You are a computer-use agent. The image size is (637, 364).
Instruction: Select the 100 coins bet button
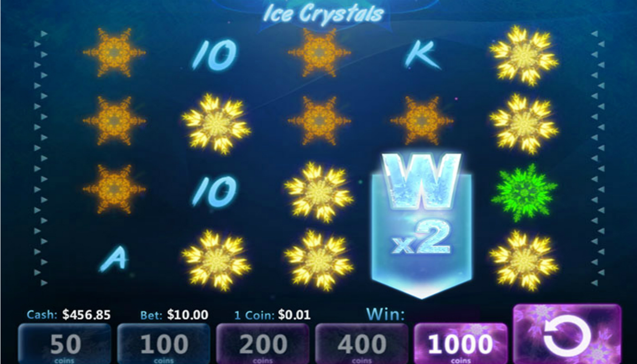coord(163,344)
